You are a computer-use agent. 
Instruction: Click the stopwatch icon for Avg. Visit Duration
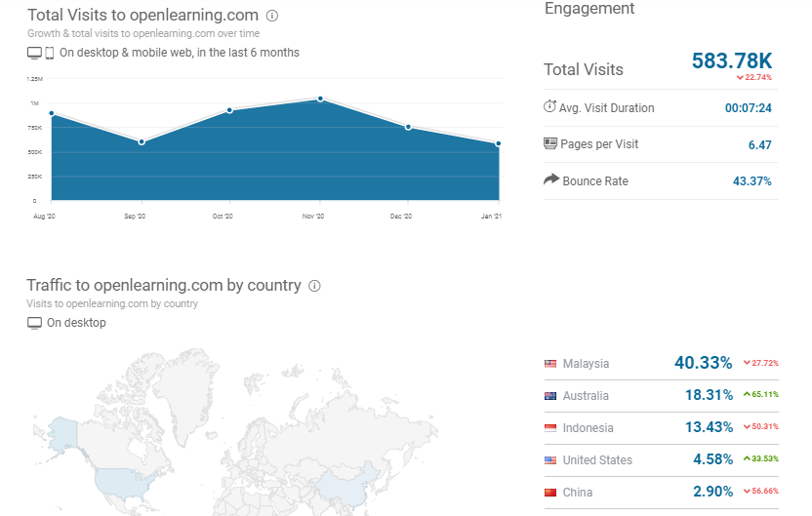(x=549, y=106)
